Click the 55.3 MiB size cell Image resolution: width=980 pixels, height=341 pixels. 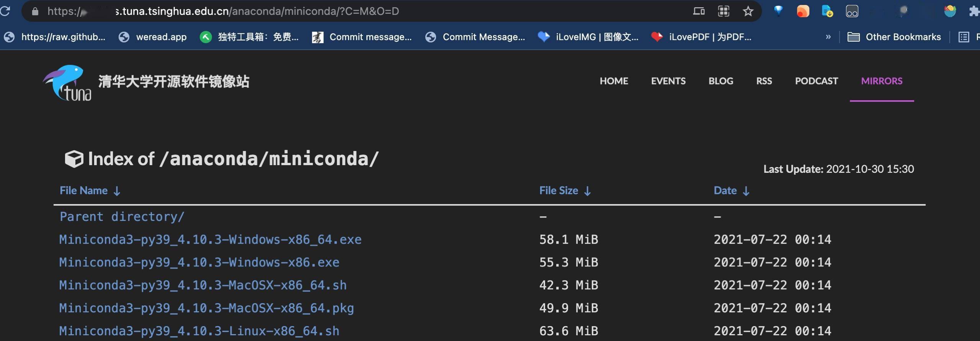(x=568, y=263)
